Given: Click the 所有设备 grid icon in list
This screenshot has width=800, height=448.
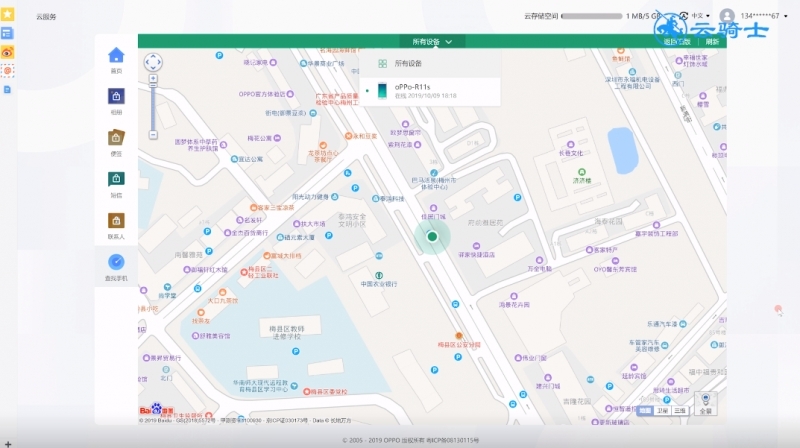Looking at the screenshot, I should coord(382,64).
